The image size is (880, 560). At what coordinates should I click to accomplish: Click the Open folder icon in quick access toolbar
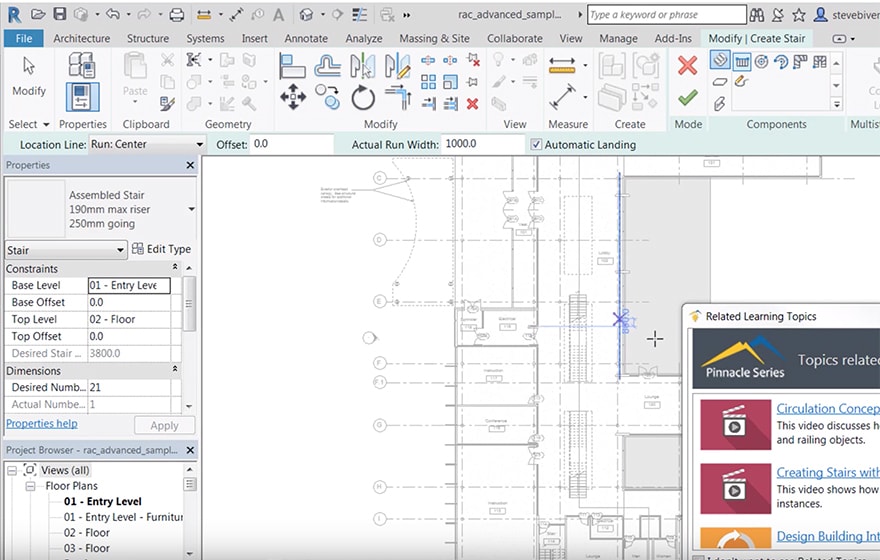click(x=38, y=14)
